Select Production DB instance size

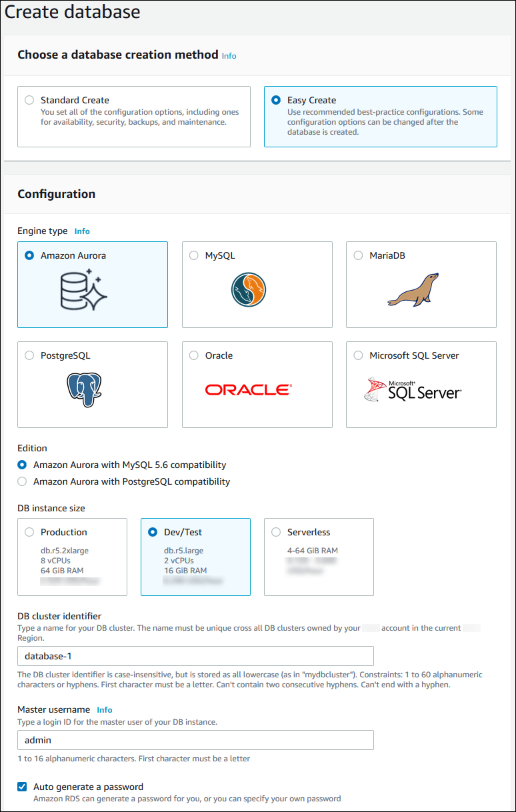pyautogui.click(x=29, y=532)
